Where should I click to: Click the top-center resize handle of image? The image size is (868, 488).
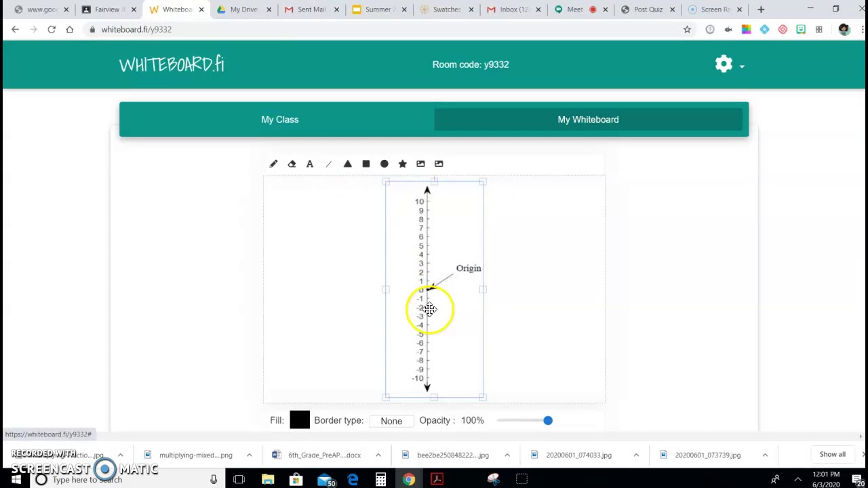pos(434,181)
